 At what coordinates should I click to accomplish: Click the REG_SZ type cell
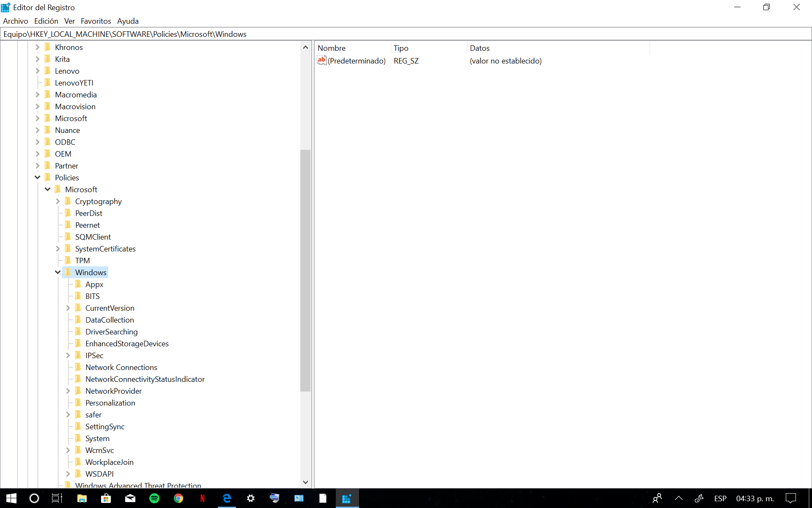click(406, 61)
